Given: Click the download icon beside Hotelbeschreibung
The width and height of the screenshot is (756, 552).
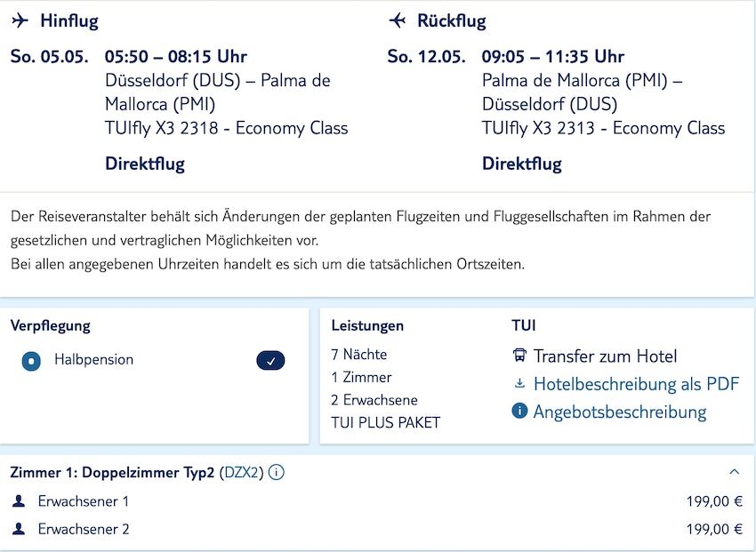Looking at the screenshot, I should (520, 384).
